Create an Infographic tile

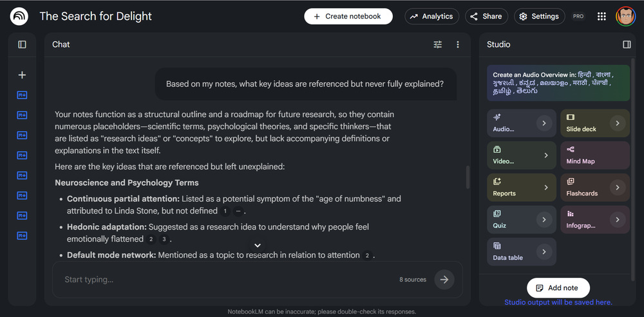(x=594, y=220)
